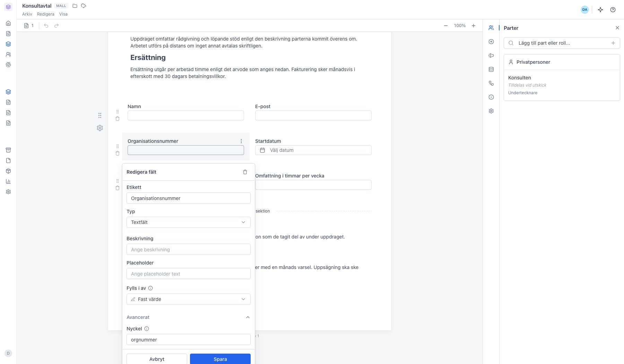Add party with plus in search field
This screenshot has height=364, width=624.
(613, 43)
